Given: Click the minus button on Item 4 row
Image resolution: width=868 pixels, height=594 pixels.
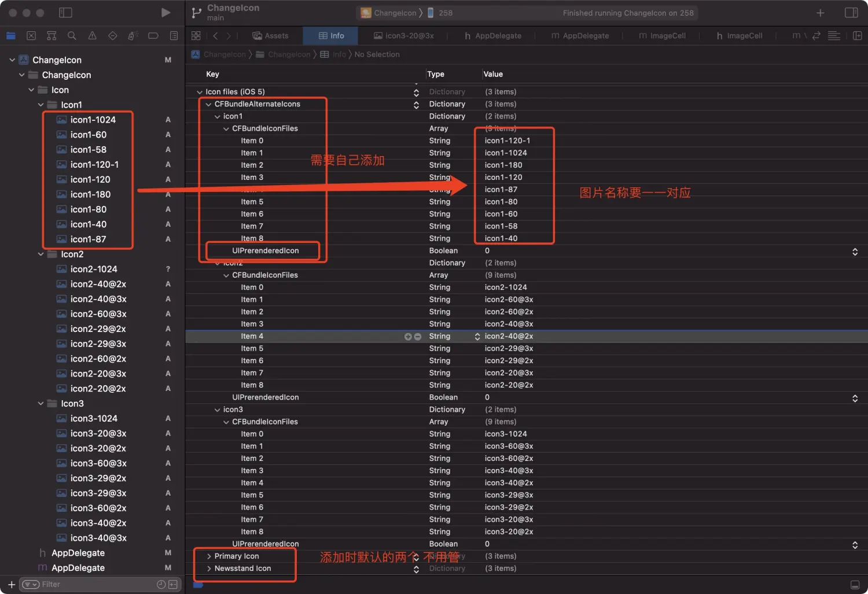Looking at the screenshot, I should click(418, 337).
